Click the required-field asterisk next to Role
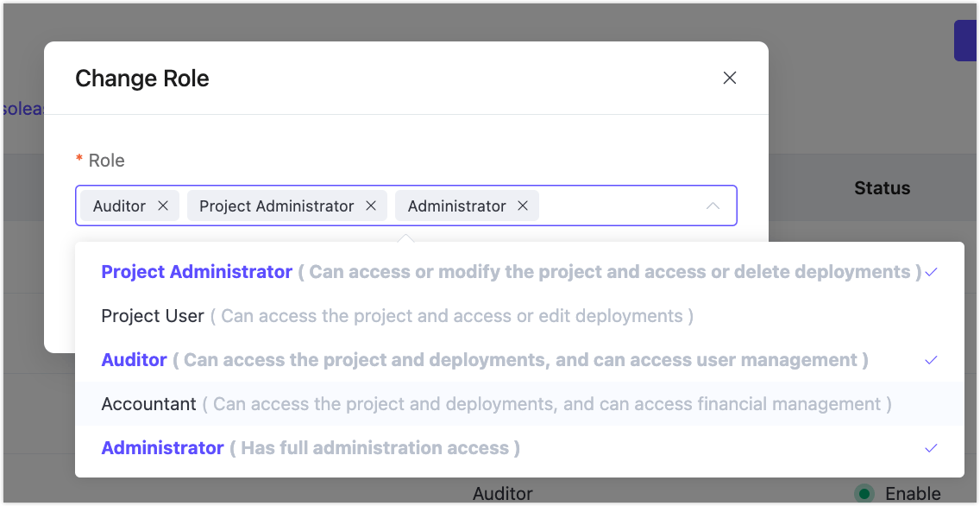This screenshot has width=980, height=506. tap(79, 160)
